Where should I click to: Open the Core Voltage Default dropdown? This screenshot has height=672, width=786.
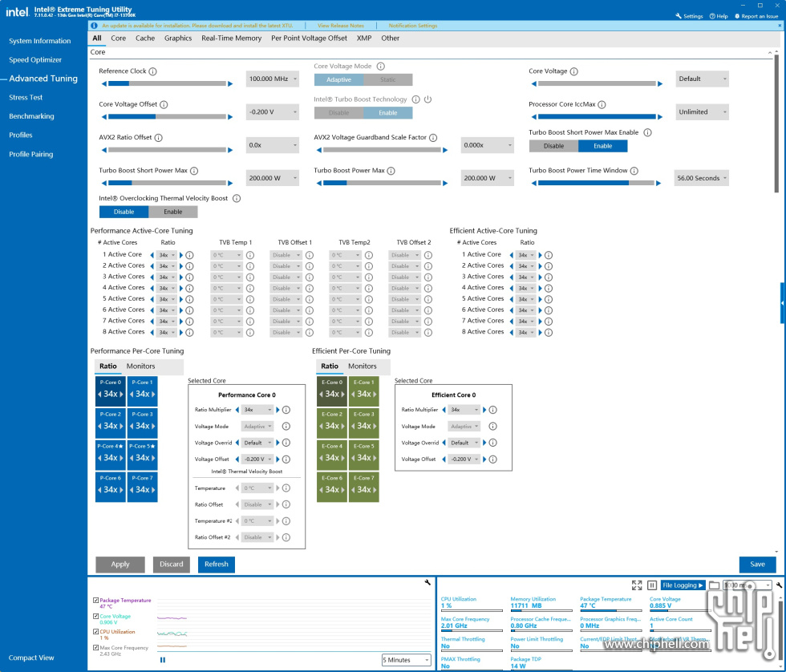703,79
